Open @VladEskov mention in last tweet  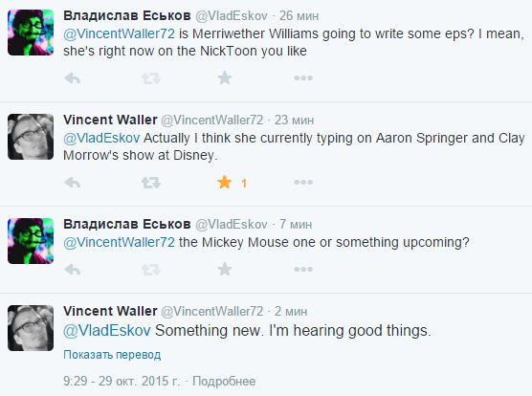[x=107, y=330]
